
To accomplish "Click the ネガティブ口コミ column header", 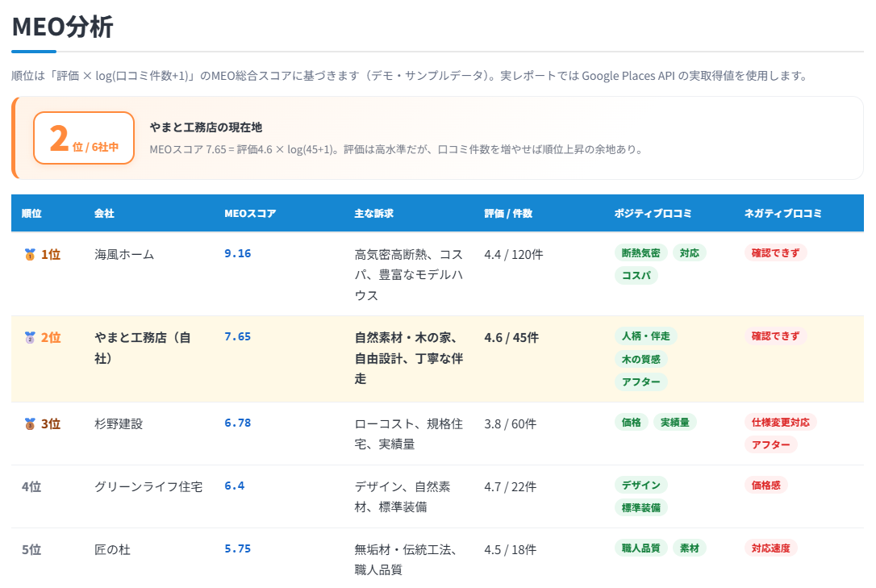I will (x=782, y=213).
